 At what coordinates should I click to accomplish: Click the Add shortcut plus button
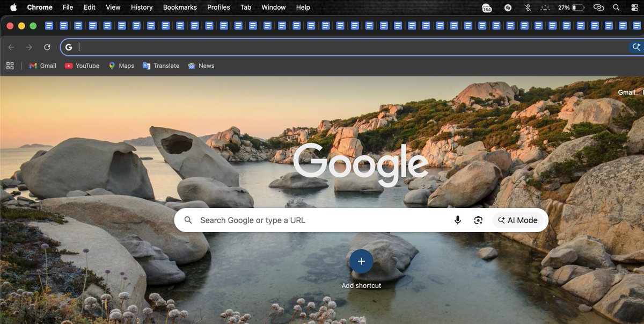(x=361, y=261)
